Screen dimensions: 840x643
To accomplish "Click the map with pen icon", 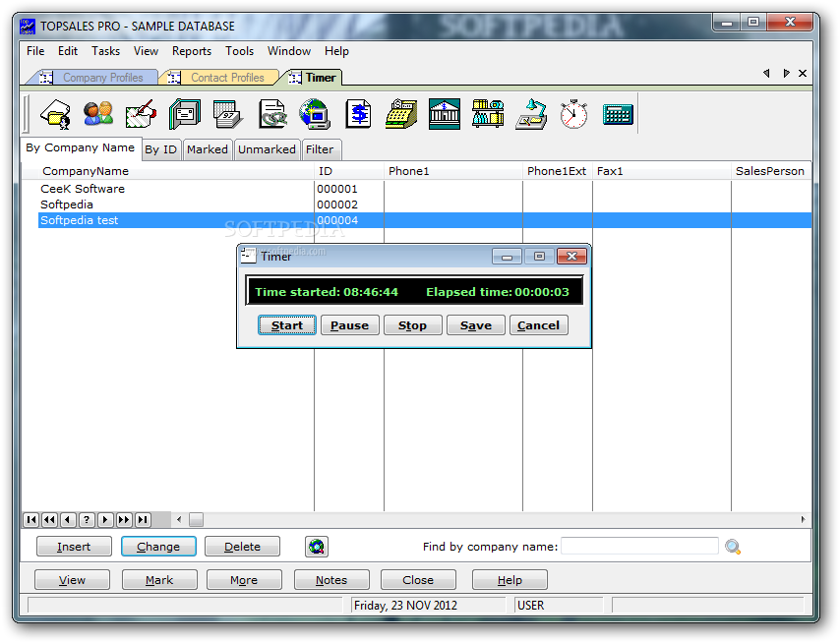I will [141, 114].
